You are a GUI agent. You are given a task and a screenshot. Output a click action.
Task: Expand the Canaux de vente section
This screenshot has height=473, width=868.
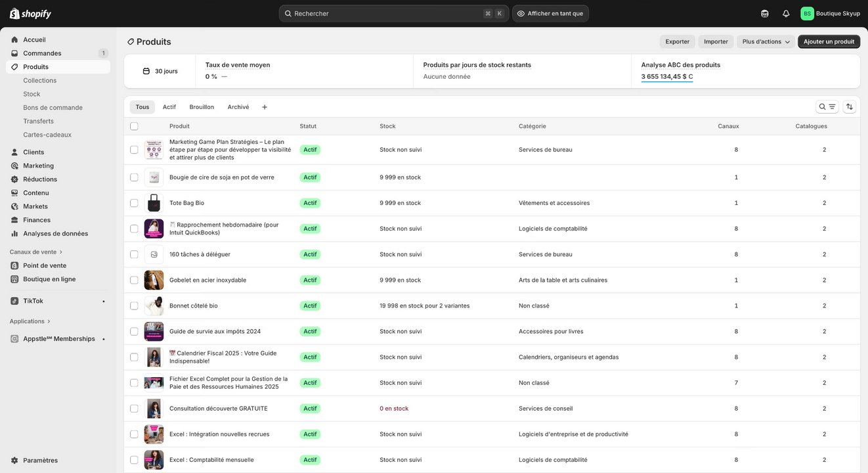click(x=37, y=252)
